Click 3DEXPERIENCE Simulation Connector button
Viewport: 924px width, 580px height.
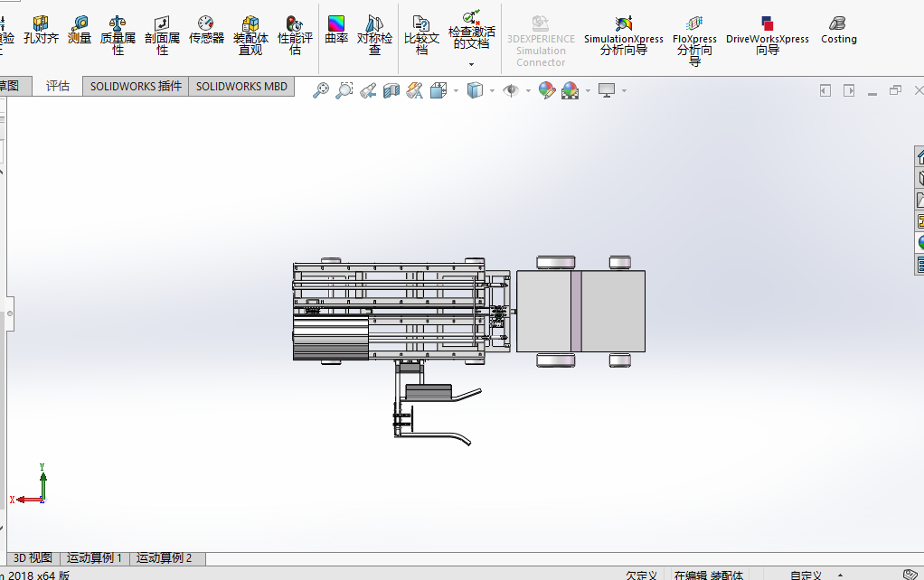tap(541, 42)
